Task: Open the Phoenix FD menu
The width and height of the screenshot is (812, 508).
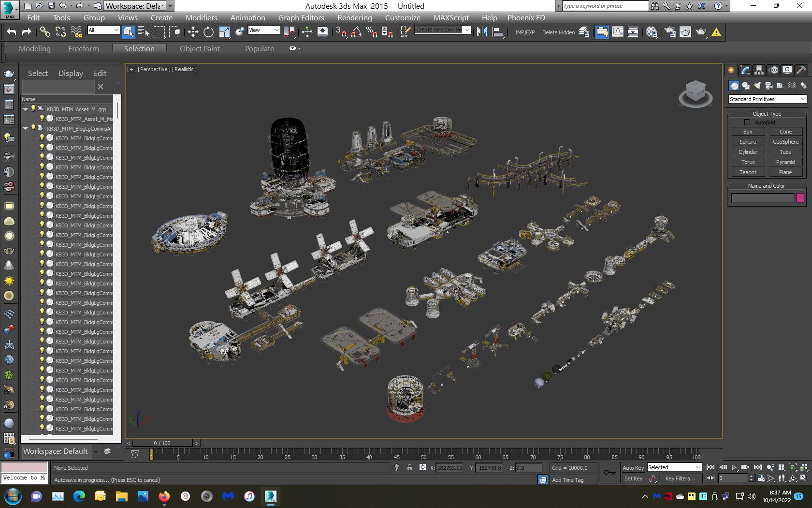Action: (x=526, y=17)
